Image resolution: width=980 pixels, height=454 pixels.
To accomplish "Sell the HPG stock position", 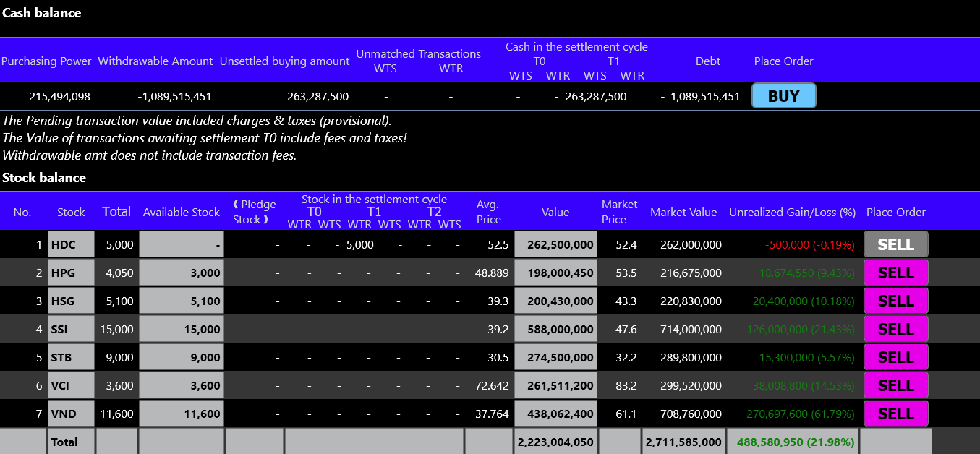I will tap(895, 273).
